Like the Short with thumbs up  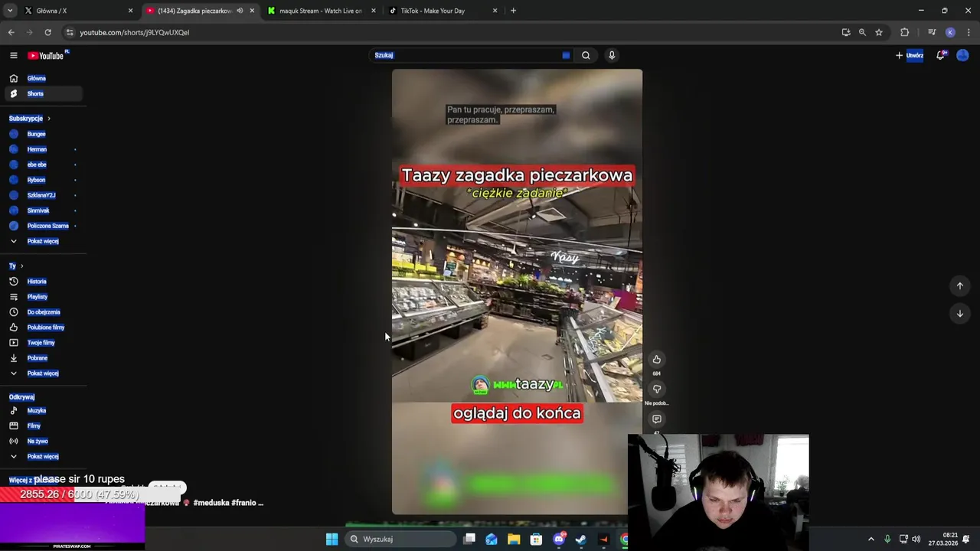tap(656, 360)
